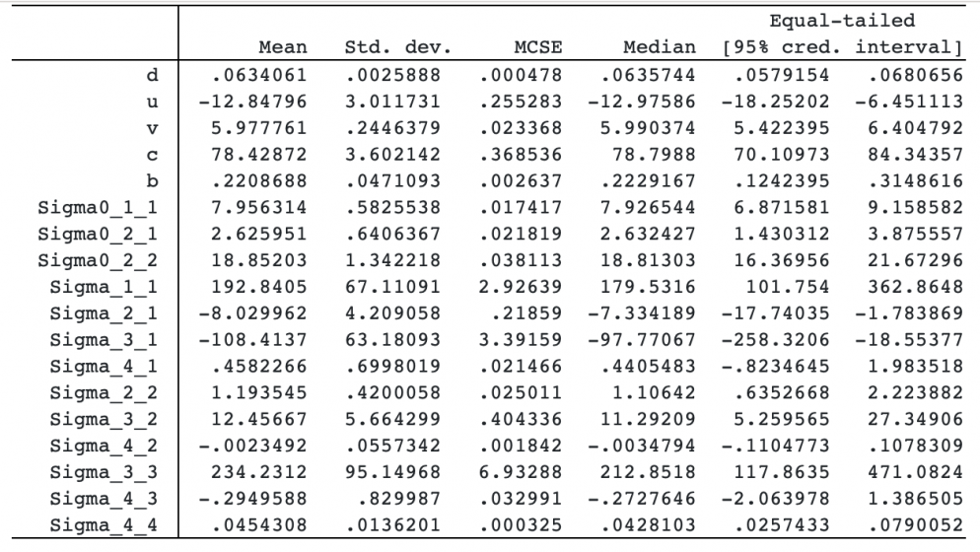Select the Sigma_3_3 row label

click(104, 472)
